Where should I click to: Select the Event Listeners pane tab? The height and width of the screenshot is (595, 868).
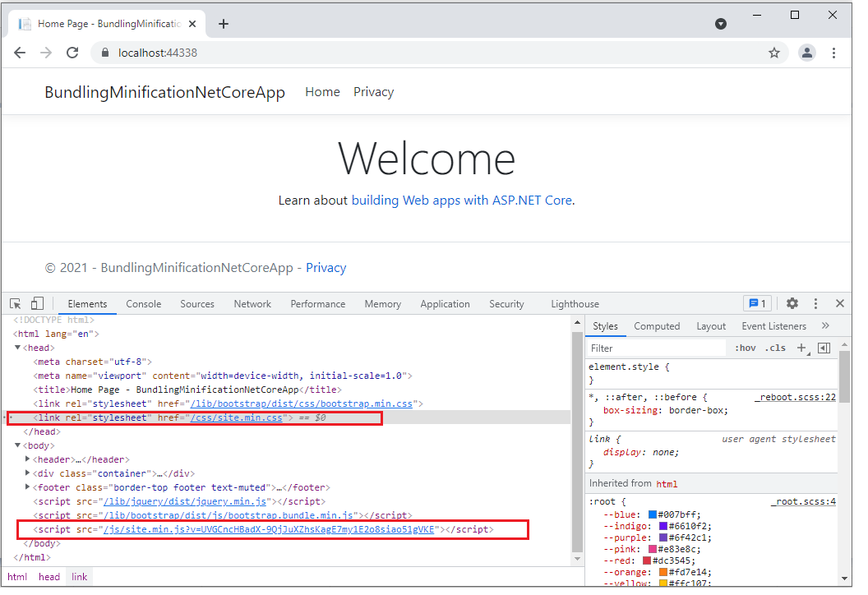click(x=774, y=326)
